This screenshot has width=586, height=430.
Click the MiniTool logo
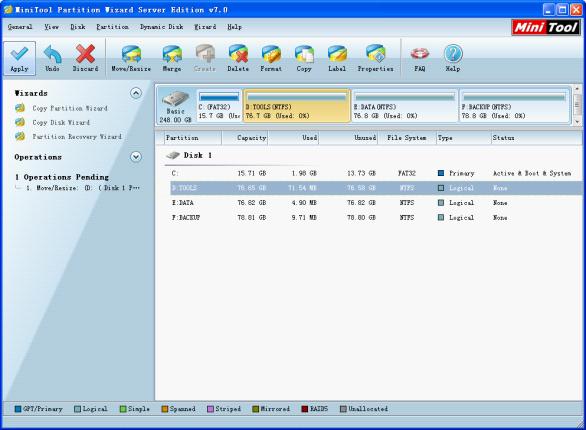pos(546,27)
